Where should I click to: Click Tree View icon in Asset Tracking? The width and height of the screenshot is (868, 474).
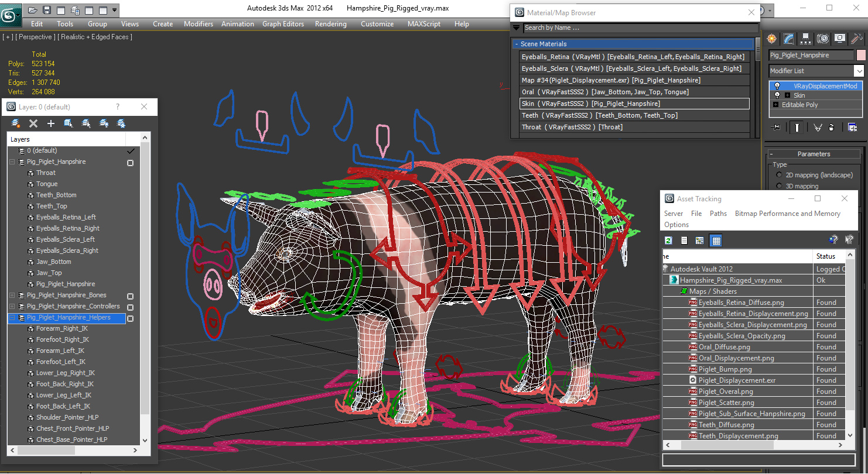699,241
